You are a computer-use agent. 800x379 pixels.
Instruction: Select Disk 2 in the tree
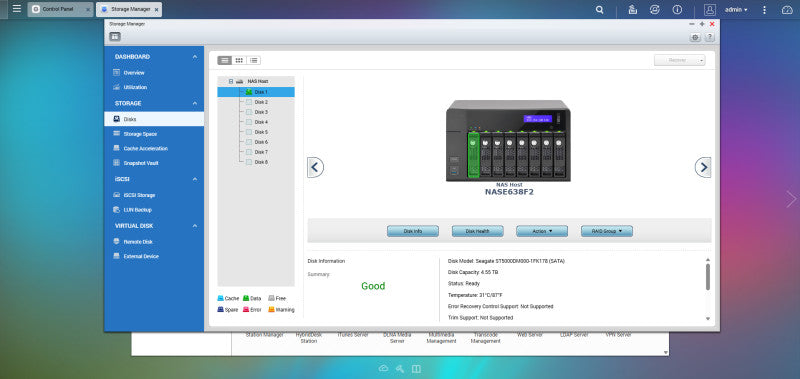(256, 102)
